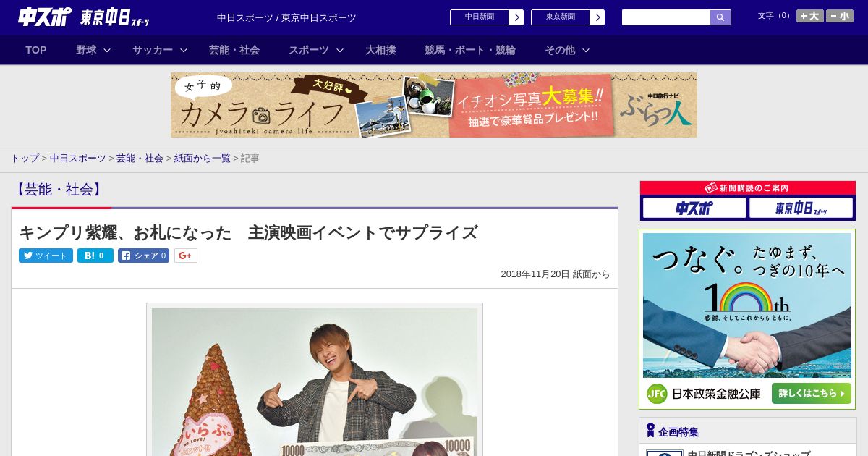Open the 競馬・ボート・競輪 menu item
Screen dimensions: 868x456
coord(470,50)
